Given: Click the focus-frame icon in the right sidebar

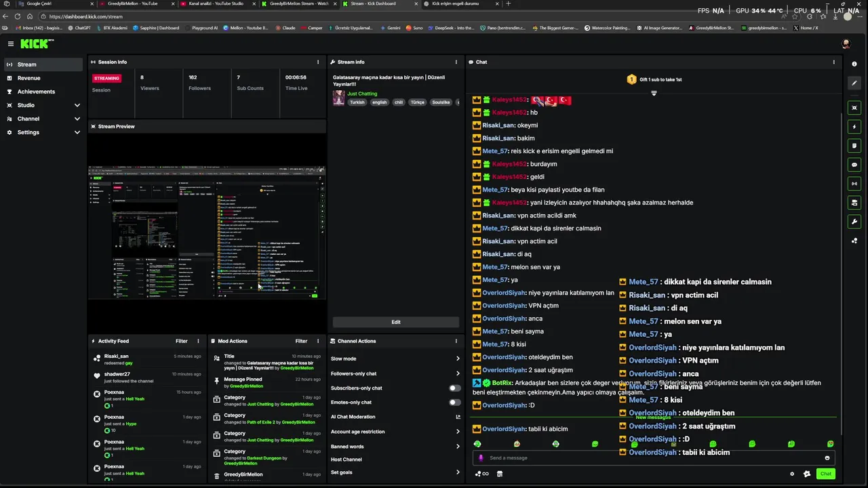Looking at the screenshot, I should click(854, 108).
